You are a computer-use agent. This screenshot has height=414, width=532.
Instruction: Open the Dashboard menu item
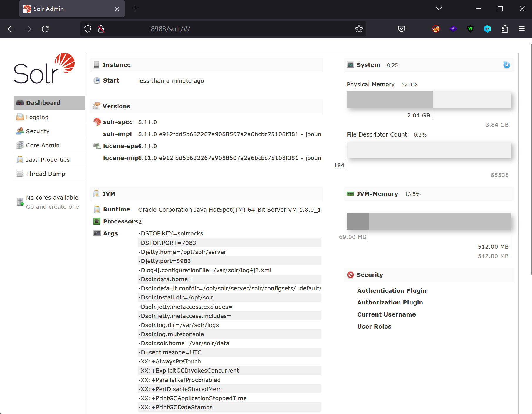pyautogui.click(x=49, y=103)
